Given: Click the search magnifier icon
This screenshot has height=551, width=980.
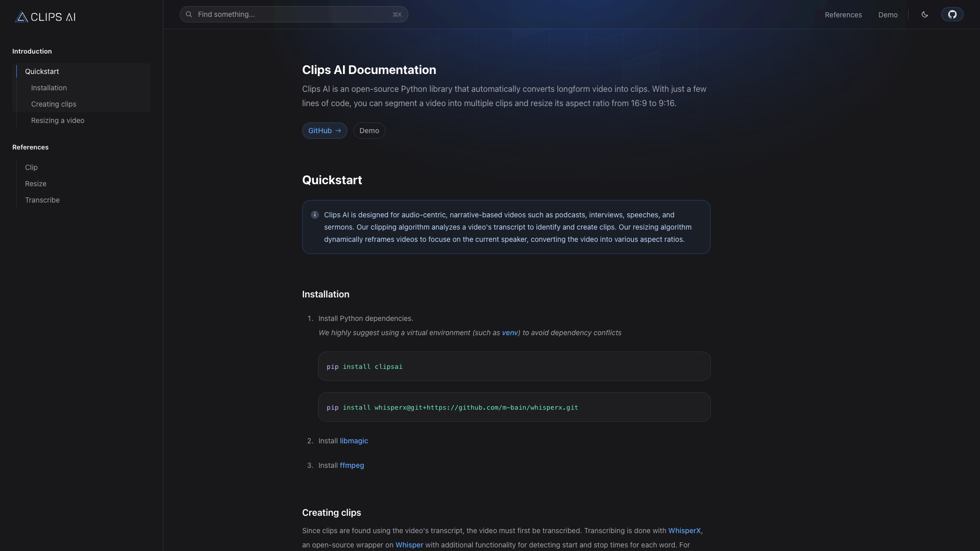Looking at the screenshot, I should 189,14.
